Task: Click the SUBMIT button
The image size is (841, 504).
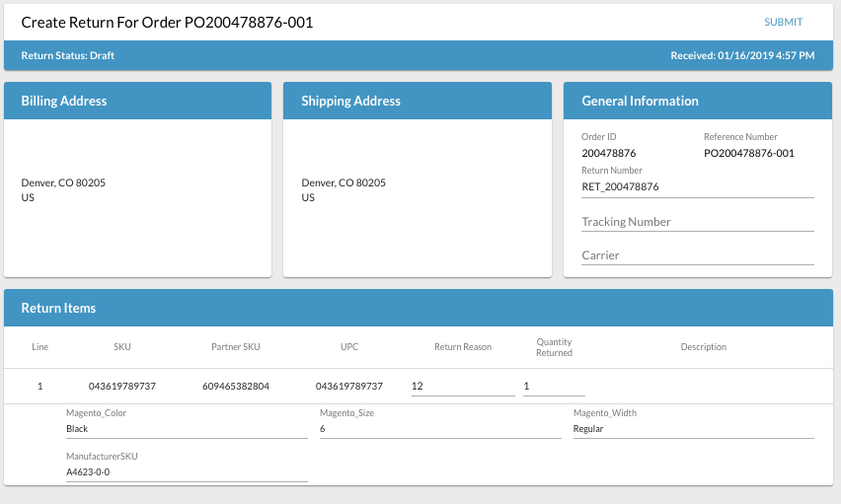Action: click(783, 22)
